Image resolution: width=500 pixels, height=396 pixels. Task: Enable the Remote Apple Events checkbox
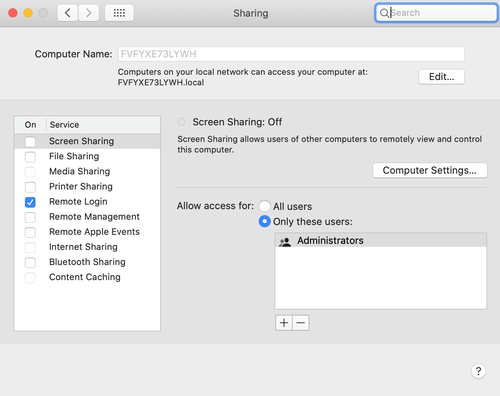(x=30, y=232)
